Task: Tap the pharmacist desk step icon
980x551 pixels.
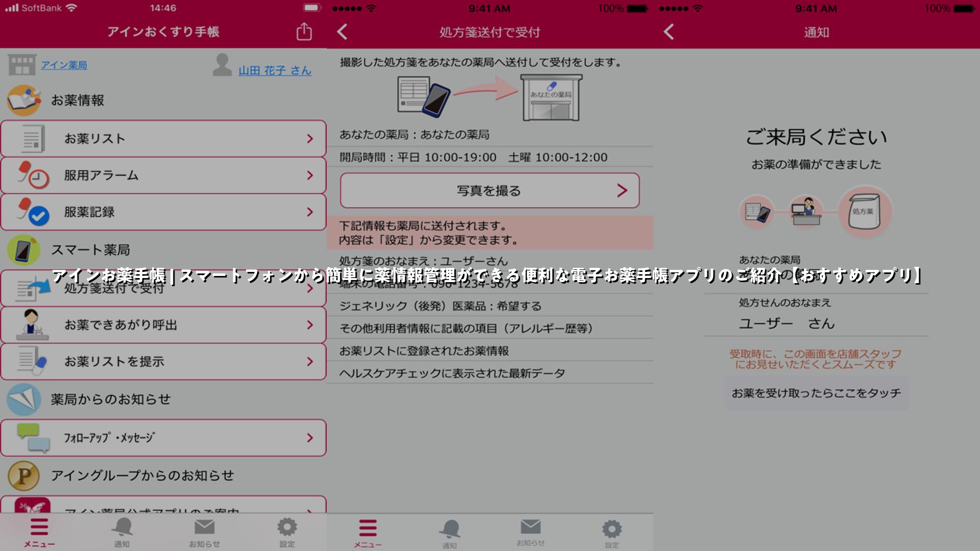Action: [x=806, y=212]
